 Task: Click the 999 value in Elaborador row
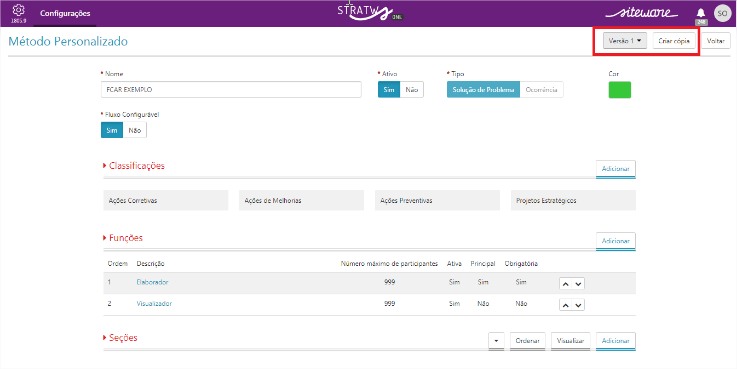[389, 282]
